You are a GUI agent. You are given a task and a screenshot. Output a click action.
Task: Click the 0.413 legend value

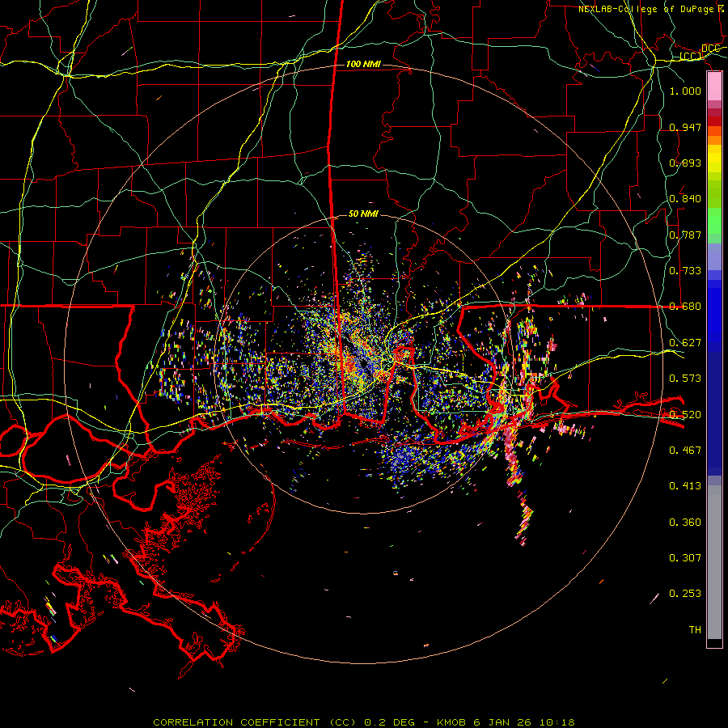[685, 486]
